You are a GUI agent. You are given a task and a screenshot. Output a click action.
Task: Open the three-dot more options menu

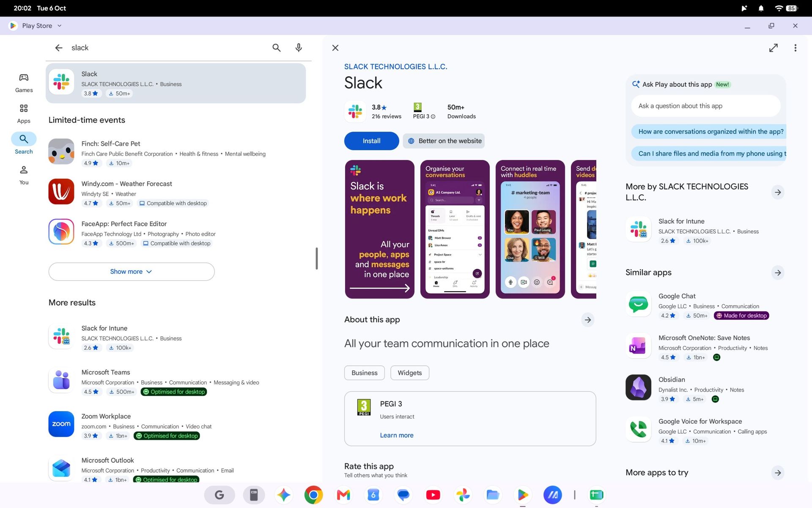pyautogui.click(x=795, y=48)
